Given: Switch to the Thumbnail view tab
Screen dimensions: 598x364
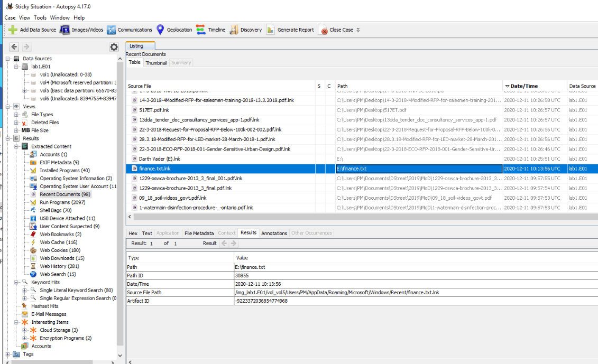Looking at the screenshot, I should 156,63.
